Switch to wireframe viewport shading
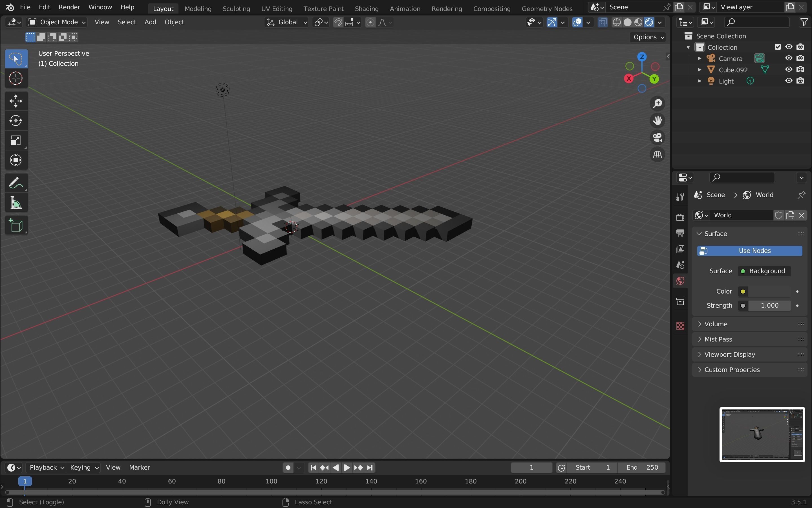The width and height of the screenshot is (812, 508). [x=617, y=22]
